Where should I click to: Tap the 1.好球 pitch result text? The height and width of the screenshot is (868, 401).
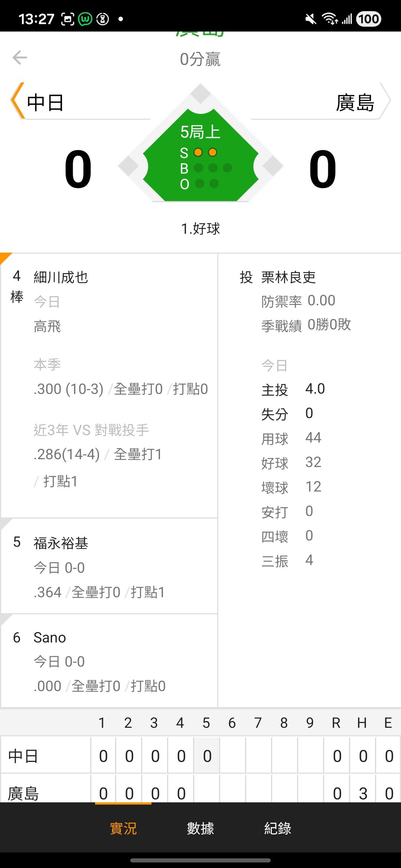tap(200, 228)
